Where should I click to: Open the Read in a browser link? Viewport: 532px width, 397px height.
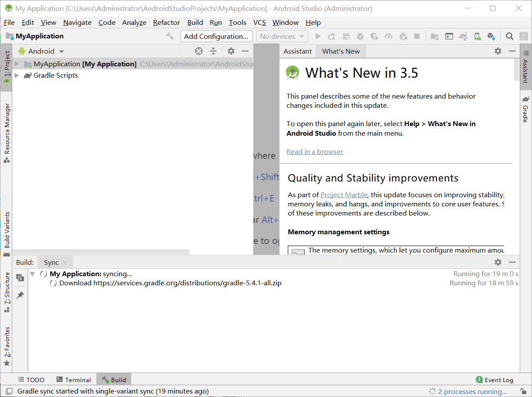coord(315,152)
